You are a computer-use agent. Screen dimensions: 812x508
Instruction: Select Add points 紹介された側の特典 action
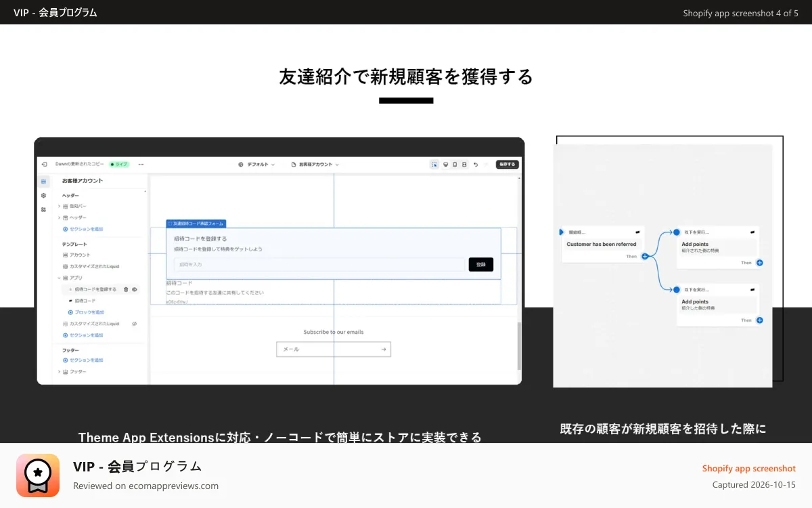point(717,247)
